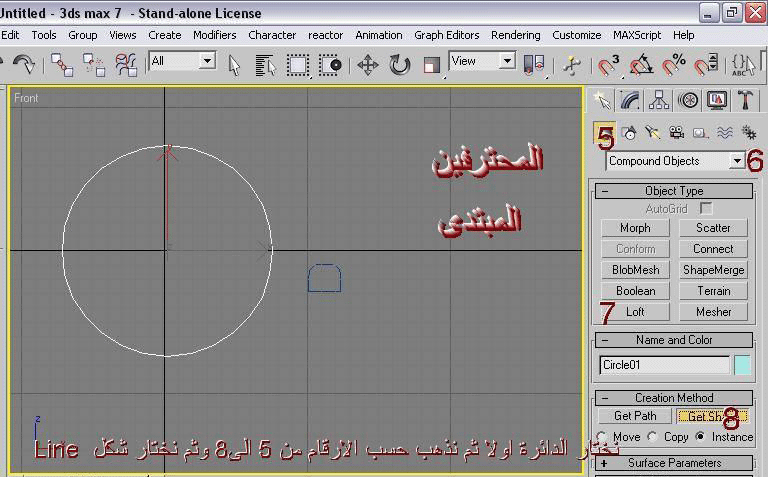This screenshot has width=768, height=477.
Task: Click the Scatter button
Action: [x=713, y=228]
